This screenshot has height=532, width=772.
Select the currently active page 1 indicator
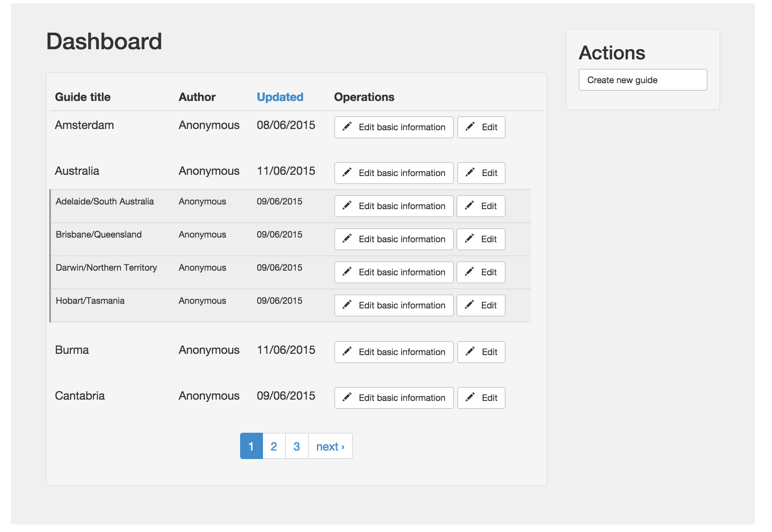click(x=252, y=446)
